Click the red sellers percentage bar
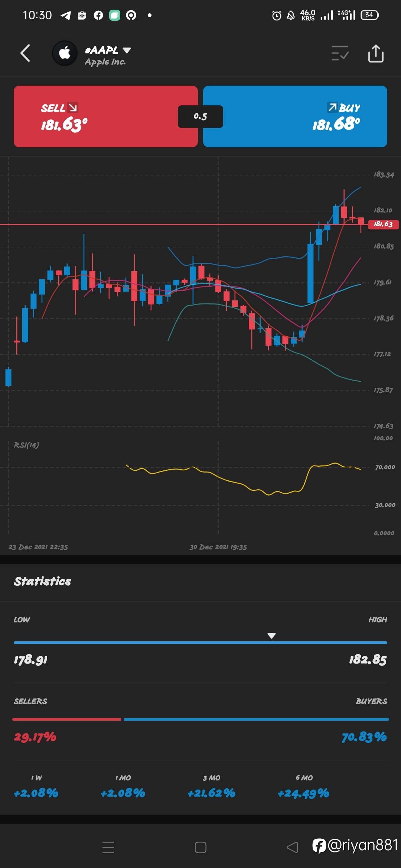Screen dimensions: 401x868 (x=67, y=719)
